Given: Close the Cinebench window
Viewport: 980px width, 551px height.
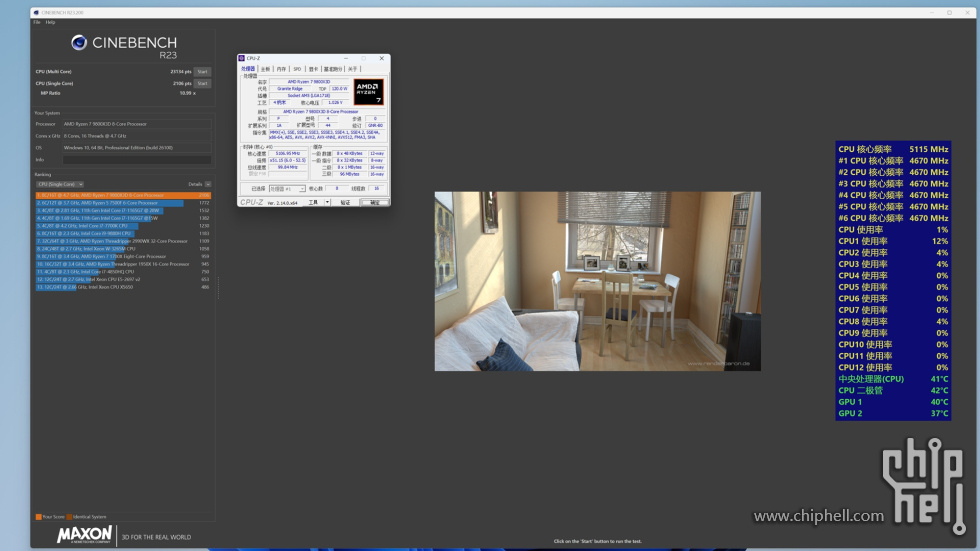Looking at the screenshot, I should coord(967,12).
